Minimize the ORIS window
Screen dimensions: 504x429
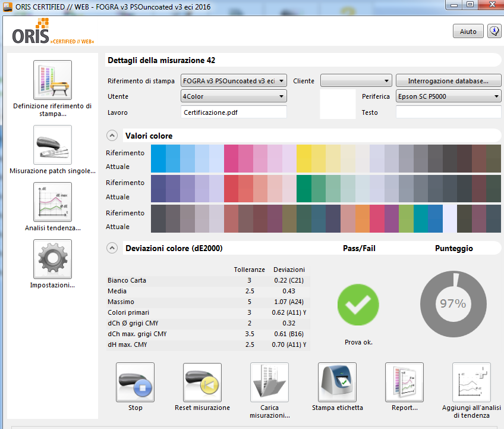click(454, 5)
